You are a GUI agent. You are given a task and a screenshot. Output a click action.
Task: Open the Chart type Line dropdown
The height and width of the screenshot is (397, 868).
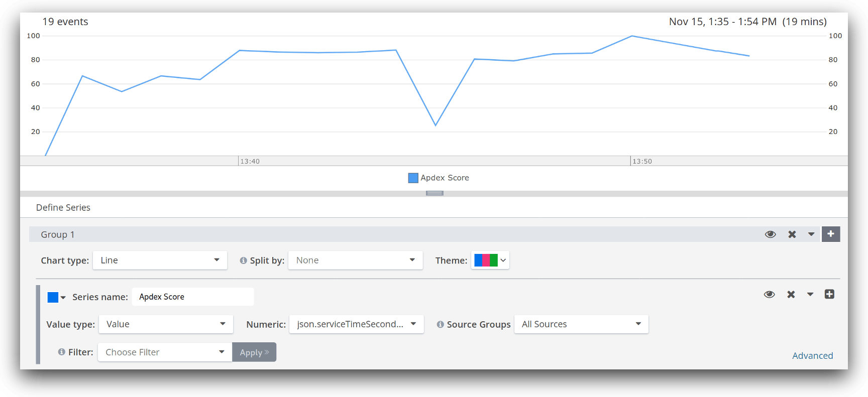(x=160, y=260)
